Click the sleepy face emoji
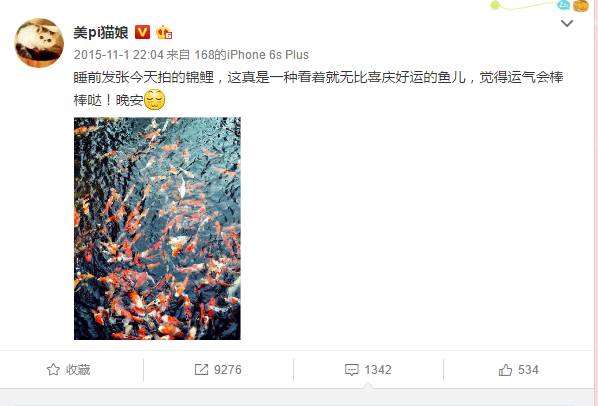This screenshot has height=406, width=598. click(x=154, y=100)
